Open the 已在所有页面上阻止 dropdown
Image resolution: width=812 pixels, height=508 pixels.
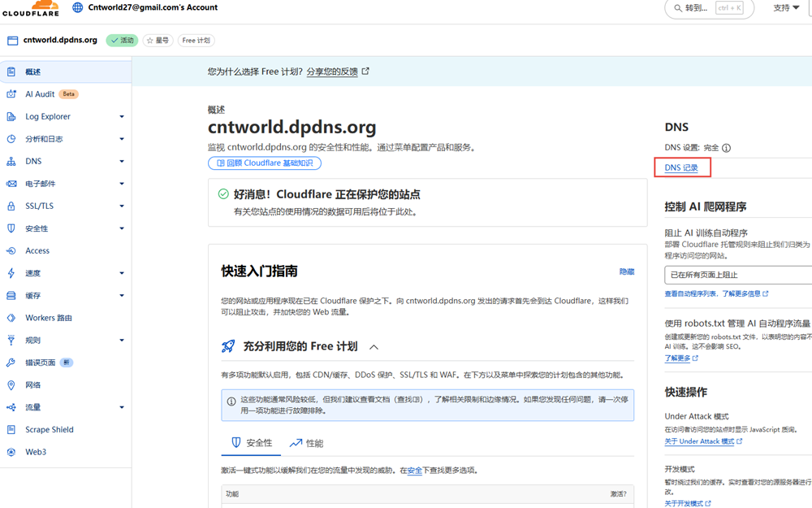coord(738,275)
